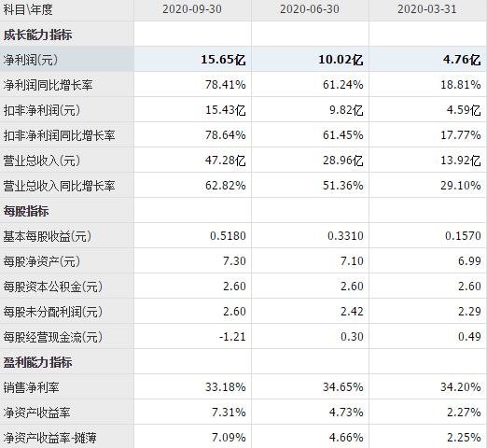This screenshot has width=487, height=448.
Task: Select the 4.59亿 value
Action: 464,110
